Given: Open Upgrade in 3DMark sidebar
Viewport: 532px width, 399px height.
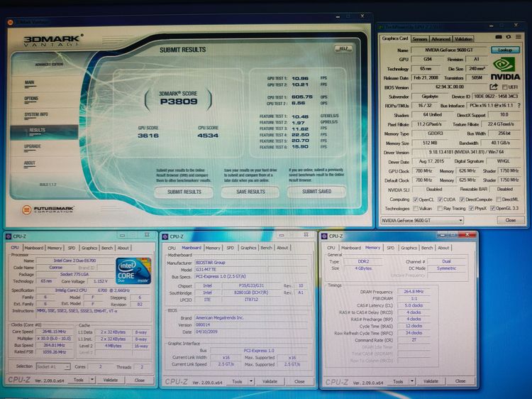Looking at the screenshot, I should pos(32,146).
